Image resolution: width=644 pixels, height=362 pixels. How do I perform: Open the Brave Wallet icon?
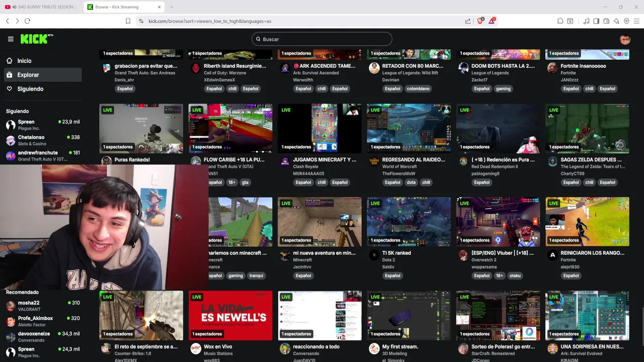coord(606,21)
